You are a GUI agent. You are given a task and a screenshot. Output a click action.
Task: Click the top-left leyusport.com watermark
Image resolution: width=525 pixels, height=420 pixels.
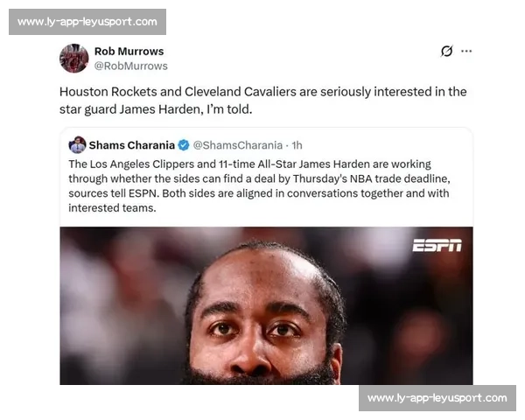pyautogui.click(x=87, y=22)
